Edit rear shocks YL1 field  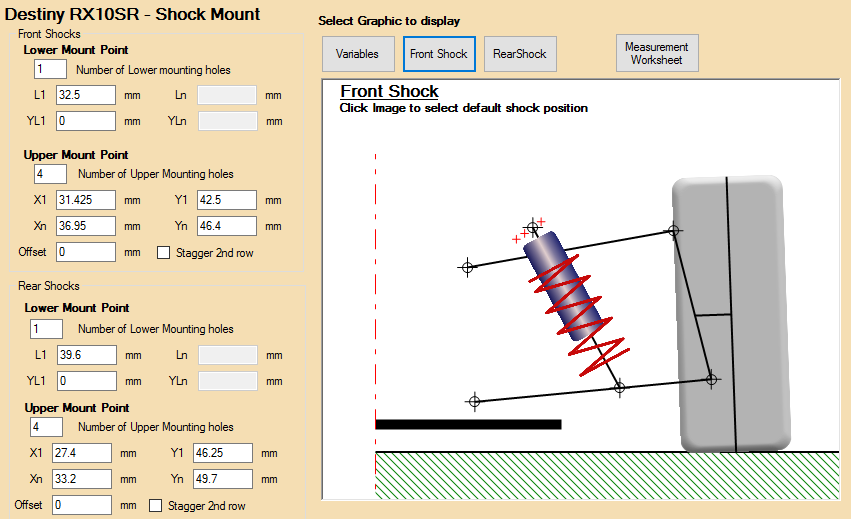(x=87, y=381)
